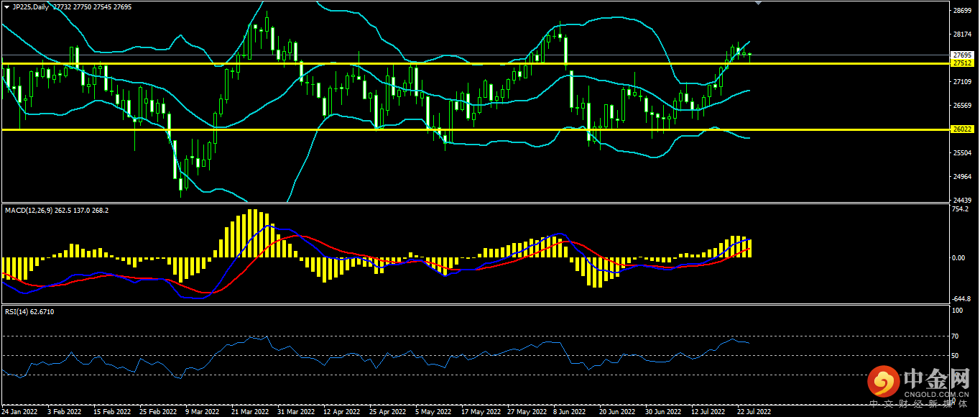Click the 24439 price axis value
980x417 pixels.
[962, 200]
